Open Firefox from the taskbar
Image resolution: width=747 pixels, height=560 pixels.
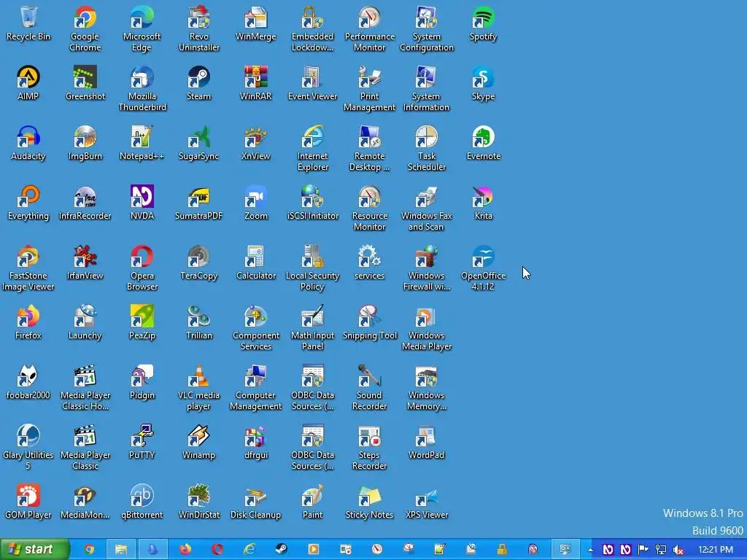[x=185, y=550]
